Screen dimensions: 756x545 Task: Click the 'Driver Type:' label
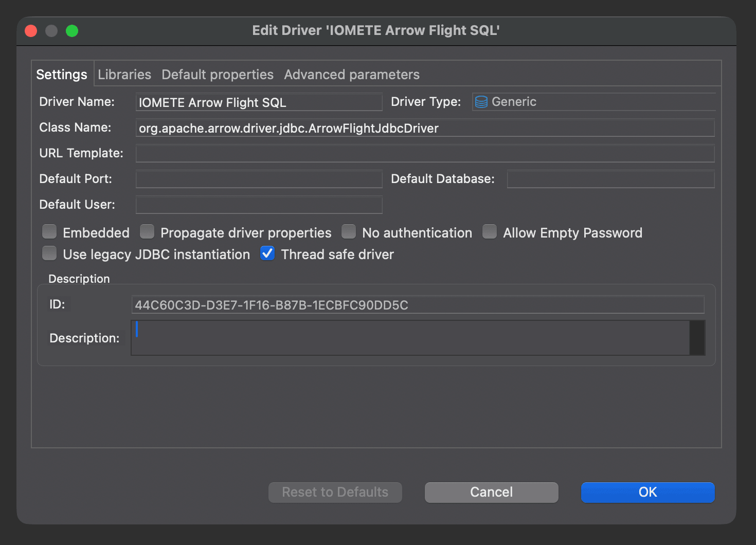point(426,102)
